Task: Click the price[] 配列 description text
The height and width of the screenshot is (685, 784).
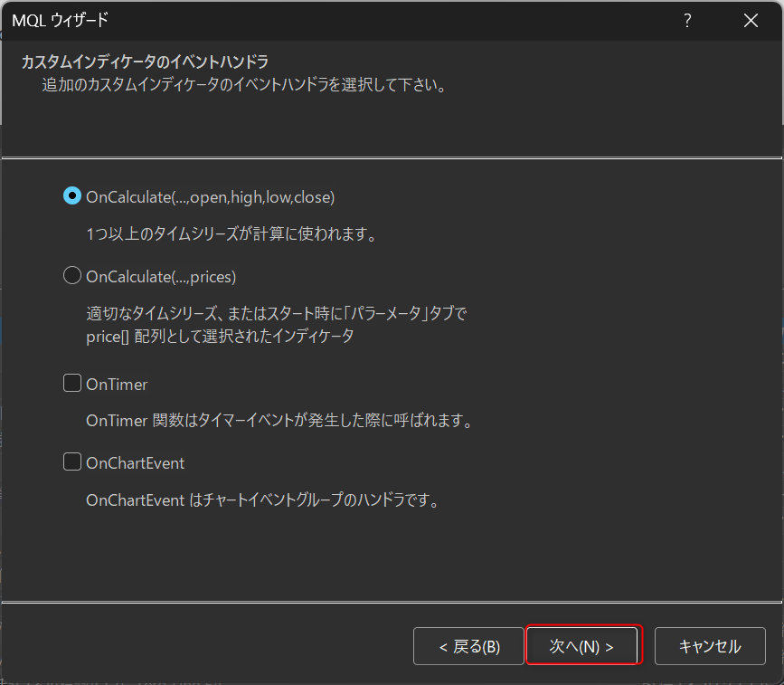Action: [219, 336]
